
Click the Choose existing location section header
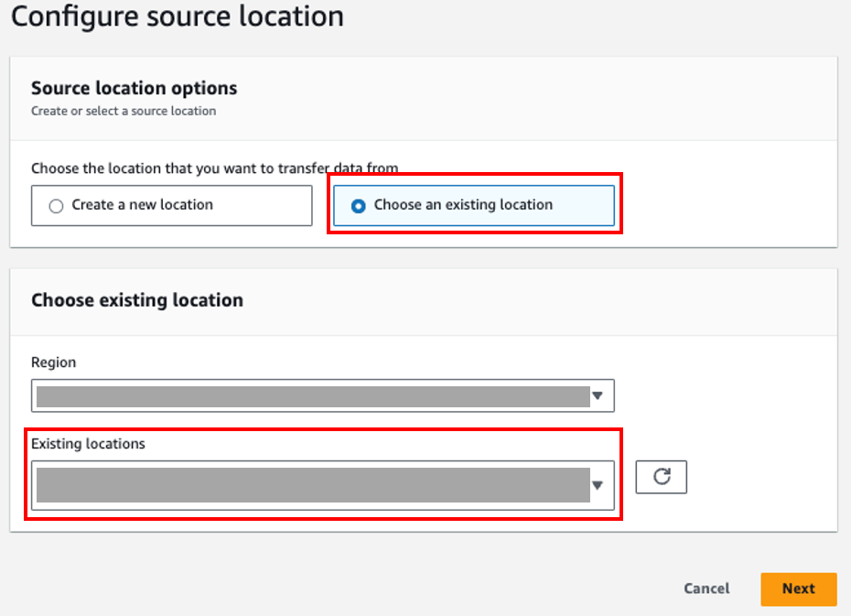tap(137, 300)
